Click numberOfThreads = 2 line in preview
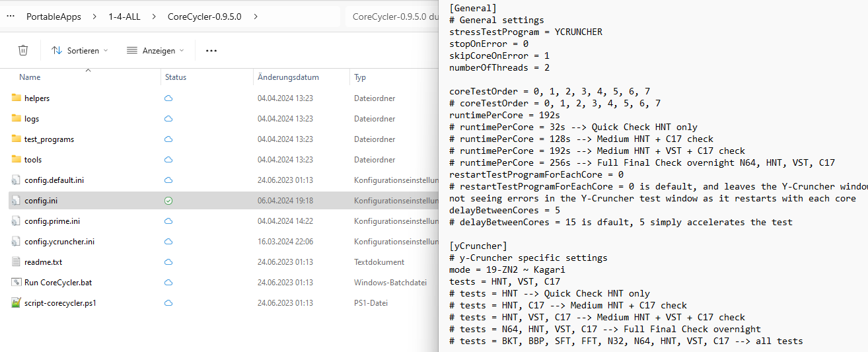Screen dimensions: 868x352 click(499, 67)
